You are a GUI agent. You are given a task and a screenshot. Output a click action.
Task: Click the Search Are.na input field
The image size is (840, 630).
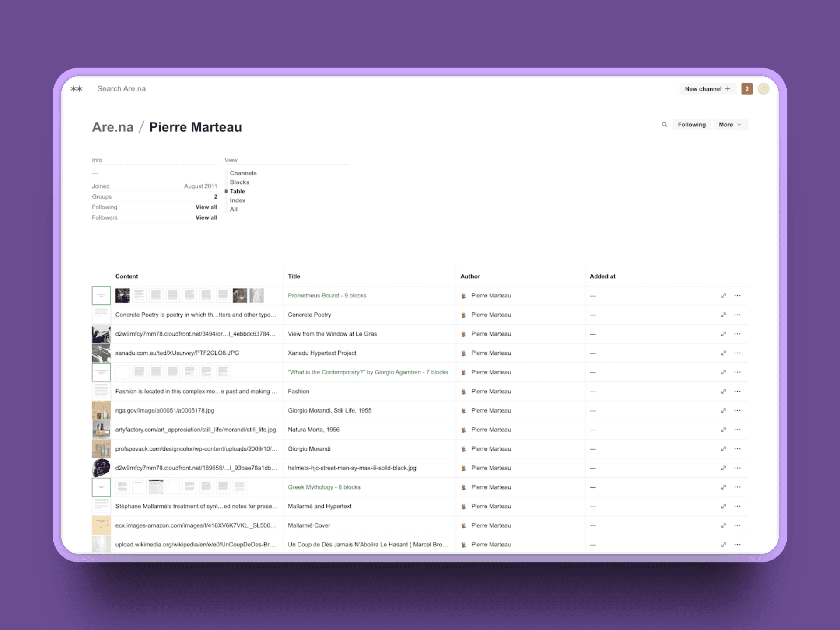(122, 89)
